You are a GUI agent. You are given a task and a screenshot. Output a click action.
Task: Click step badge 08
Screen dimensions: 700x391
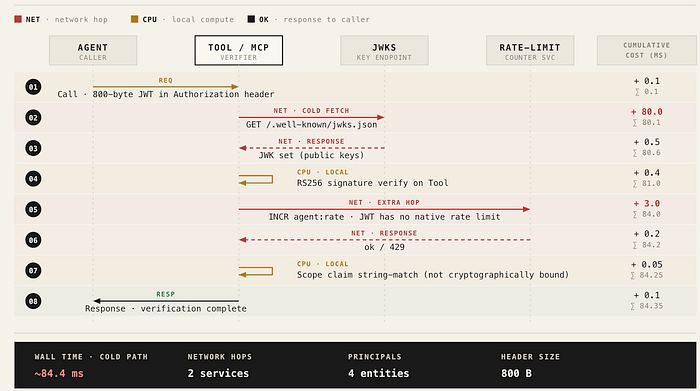click(33, 301)
